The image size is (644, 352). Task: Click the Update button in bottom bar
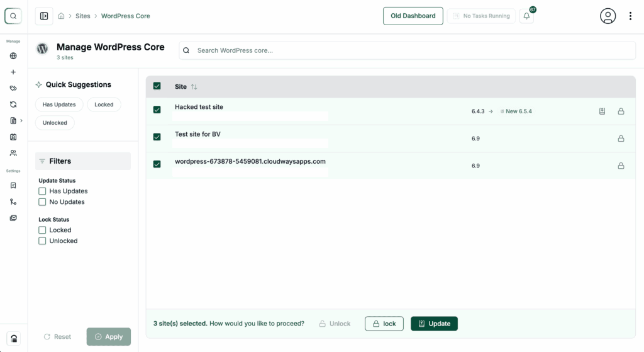pos(434,324)
